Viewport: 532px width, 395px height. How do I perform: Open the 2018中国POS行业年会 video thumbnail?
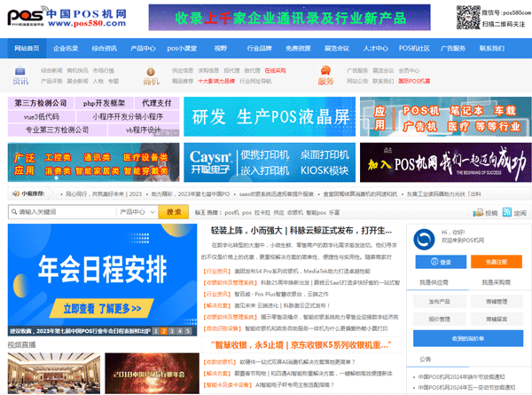click(152, 373)
